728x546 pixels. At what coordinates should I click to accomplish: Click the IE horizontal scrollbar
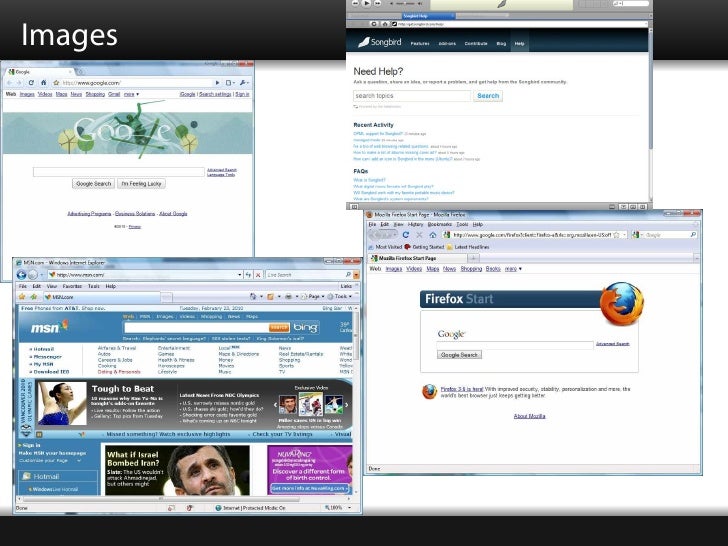160,499
